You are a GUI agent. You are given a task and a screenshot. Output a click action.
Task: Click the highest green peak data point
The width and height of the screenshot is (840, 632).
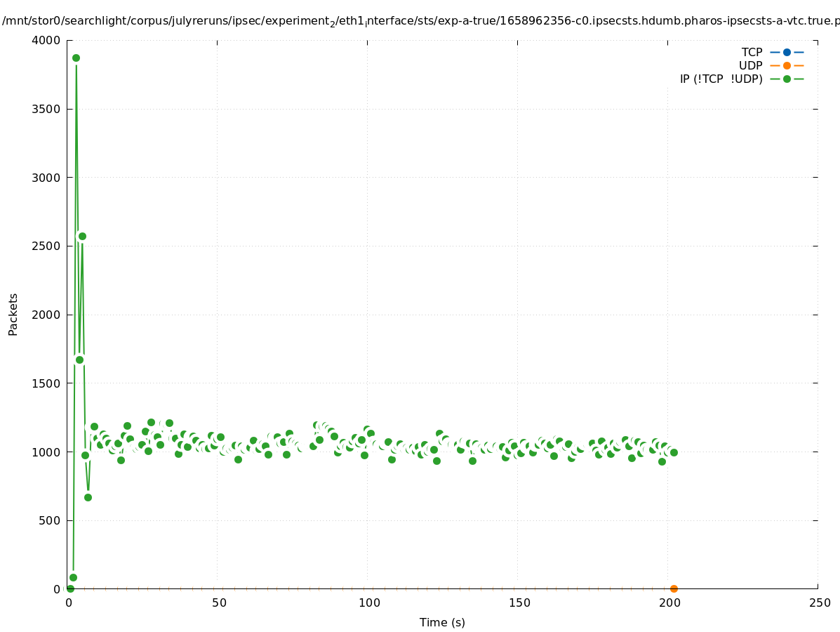(76, 58)
